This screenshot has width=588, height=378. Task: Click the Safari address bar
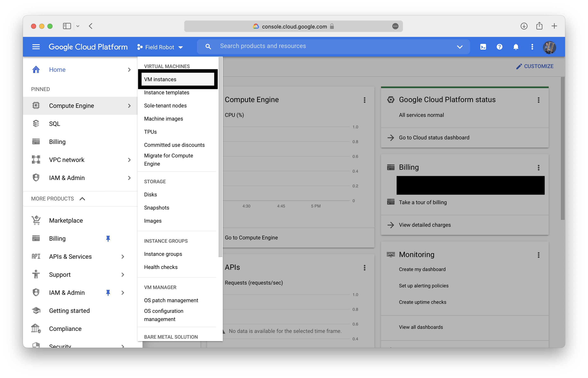293,26
